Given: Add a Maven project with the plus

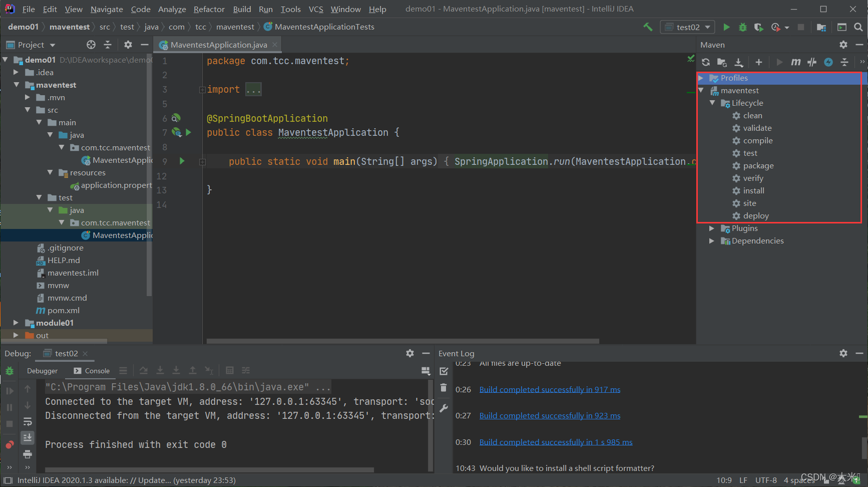Looking at the screenshot, I should (759, 62).
